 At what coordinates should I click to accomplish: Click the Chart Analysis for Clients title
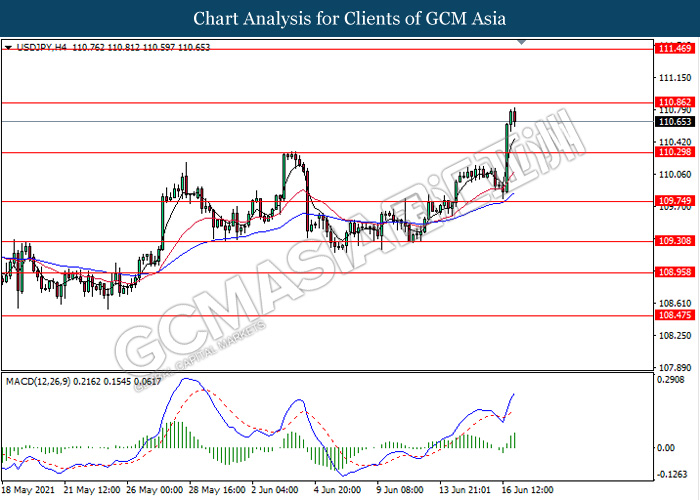tap(350, 18)
